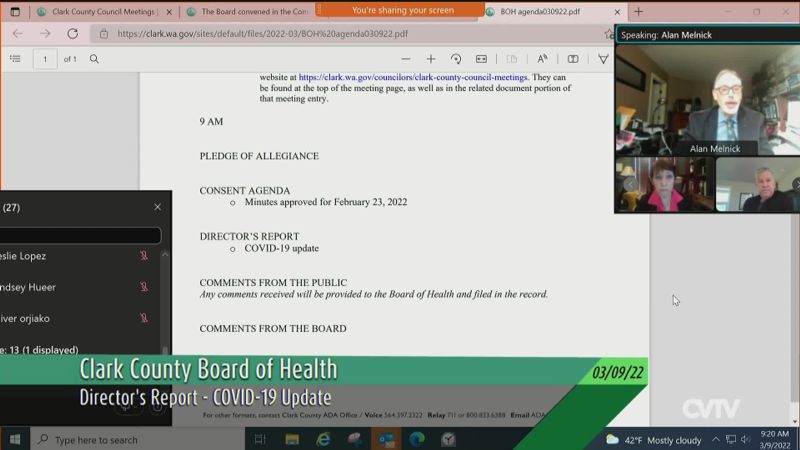800x450 pixels.
Task: Open the Windows Start menu
Action: point(15,439)
